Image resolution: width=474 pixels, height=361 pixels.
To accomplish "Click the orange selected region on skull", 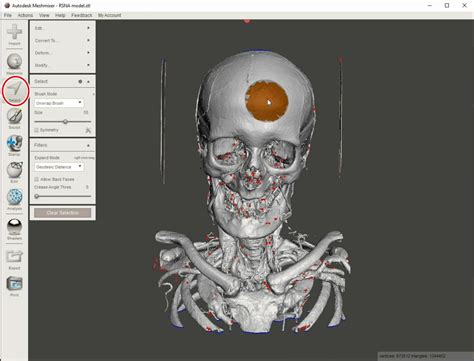I will click(x=267, y=101).
